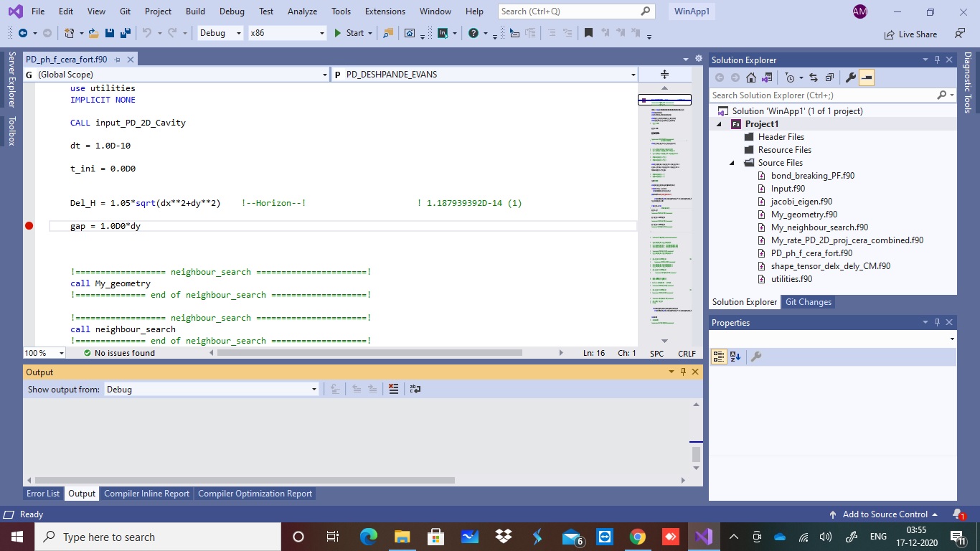Viewport: 980px width, 551px height.
Task: Click the editor horizontal scrollbar thumb
Action: coord(369,353)
